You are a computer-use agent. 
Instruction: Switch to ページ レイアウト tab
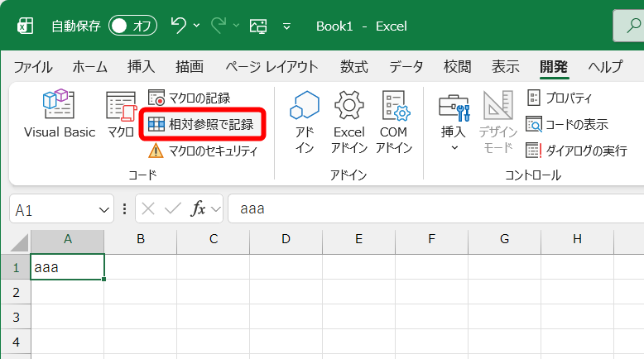point(272,66)
